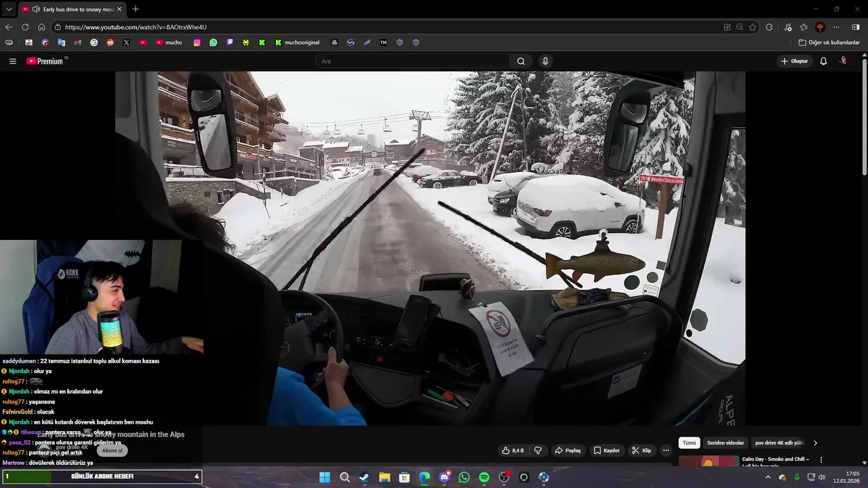Open YouTube notifications bell
Image resolution: width=868 pixels, height=488 pixels.
click(x=823, y=61)
